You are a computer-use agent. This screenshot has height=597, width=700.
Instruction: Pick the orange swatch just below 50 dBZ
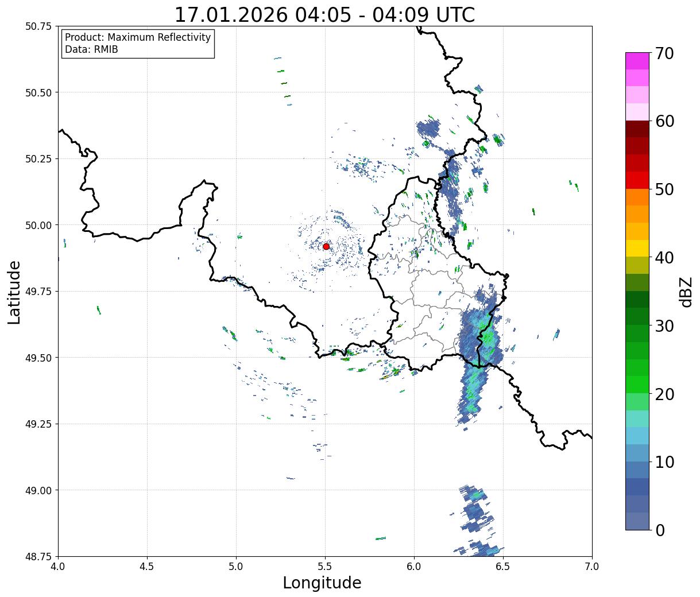click(x=637, y=197)
